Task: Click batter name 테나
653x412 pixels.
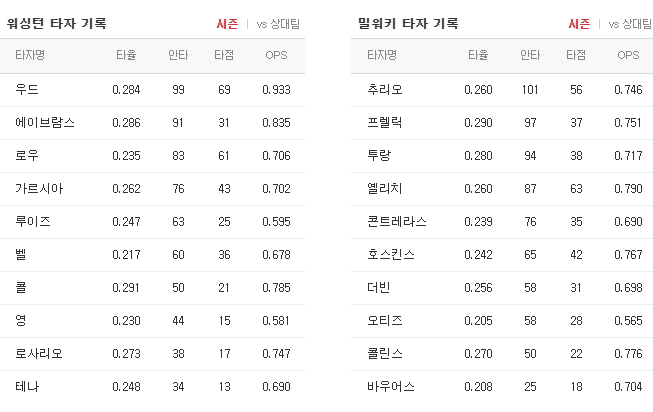Action: click(x=27, y=387)
